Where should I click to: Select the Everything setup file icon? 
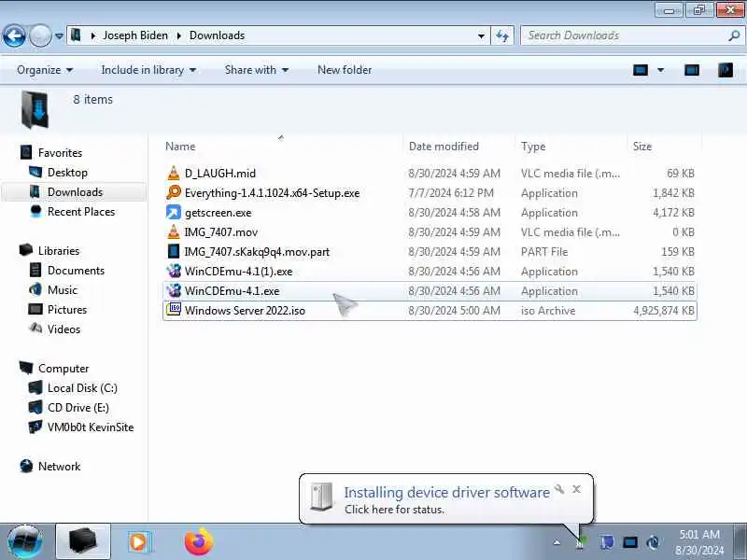coord(174,192)
